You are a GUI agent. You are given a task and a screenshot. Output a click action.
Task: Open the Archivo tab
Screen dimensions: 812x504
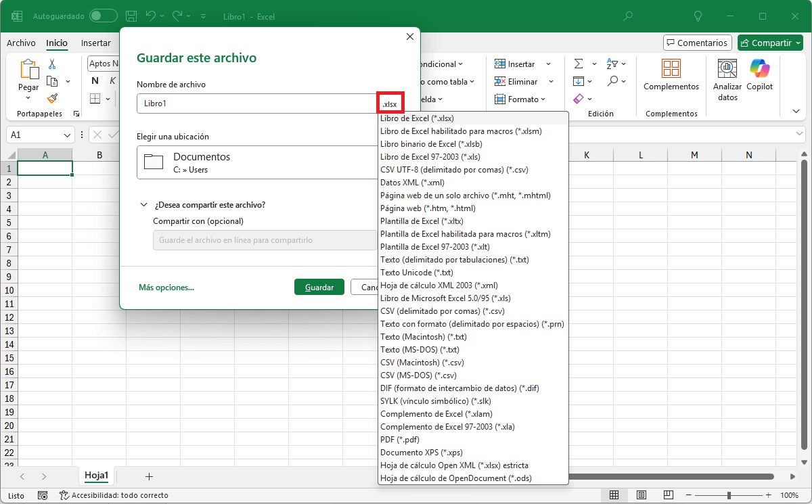(21, 43)
